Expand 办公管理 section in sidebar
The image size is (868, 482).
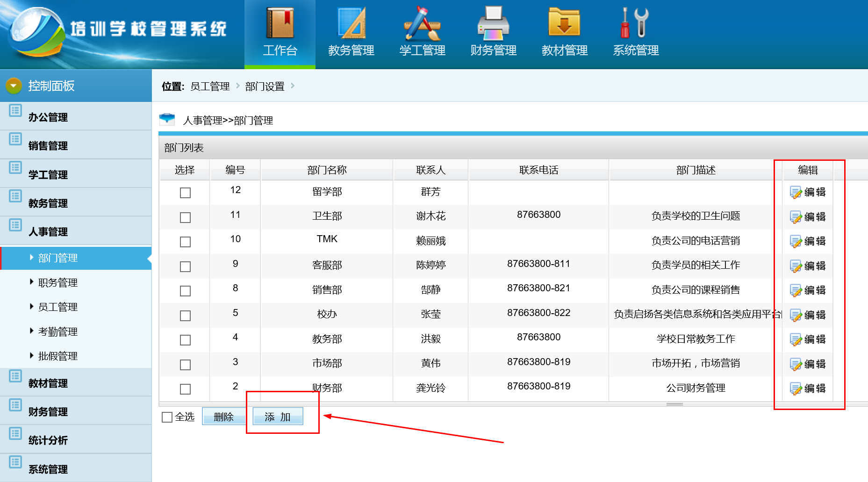(48, 117)
